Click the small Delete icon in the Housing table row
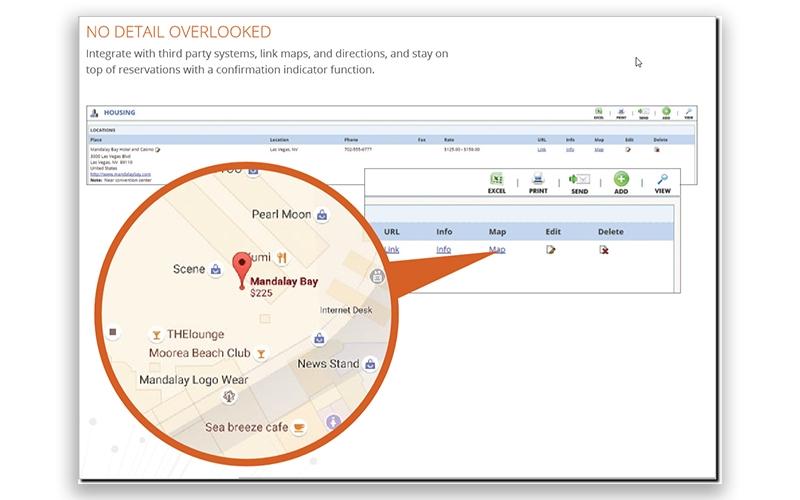The width and height of the screenshot is (800, 500). pos(657,149)
